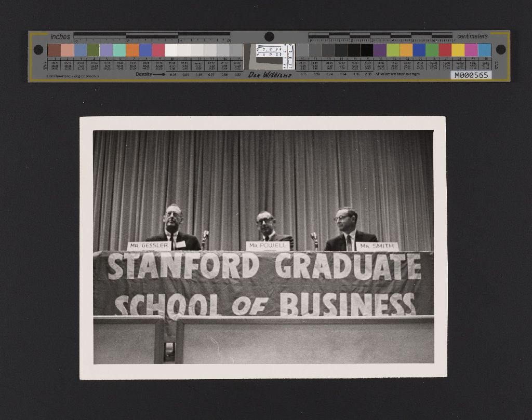
Task: Click the magenta patch on the color chart
Action: pos(471,50)
